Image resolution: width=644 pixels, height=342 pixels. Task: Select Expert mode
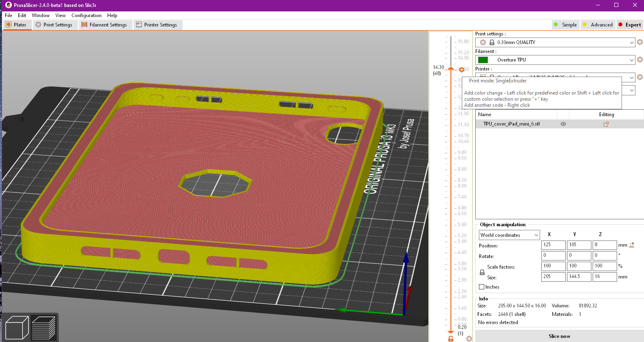[x=630, y=25]
